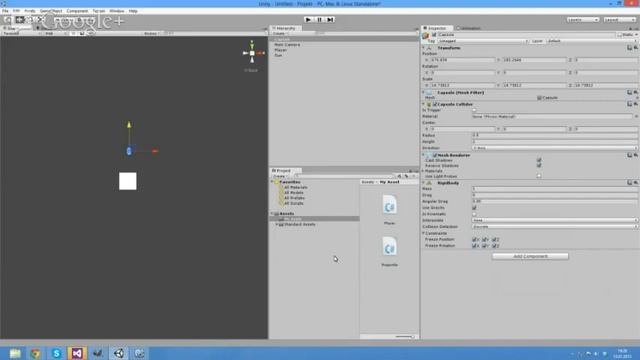Click the Pause button in toolbar

point(319,20)
